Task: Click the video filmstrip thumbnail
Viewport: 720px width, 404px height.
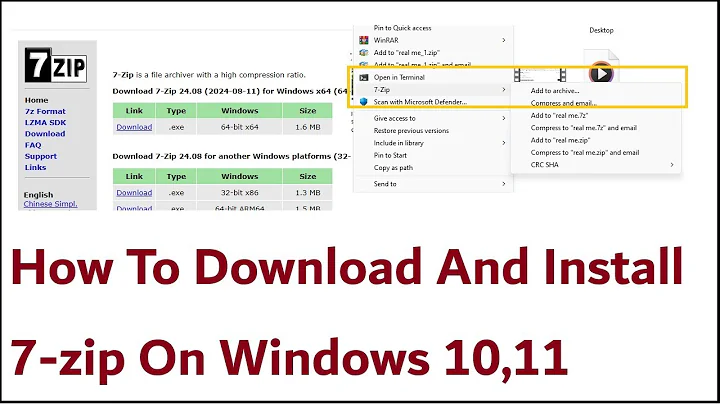Action: pos(540,75)
